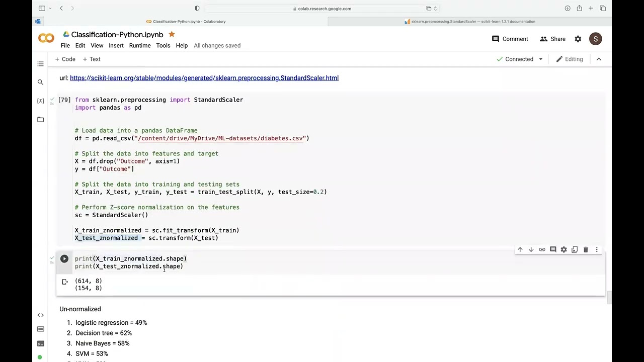Click 'Naive Bayes = 58%' list item
The image size is (644, 362).
[x=103, y=343]
